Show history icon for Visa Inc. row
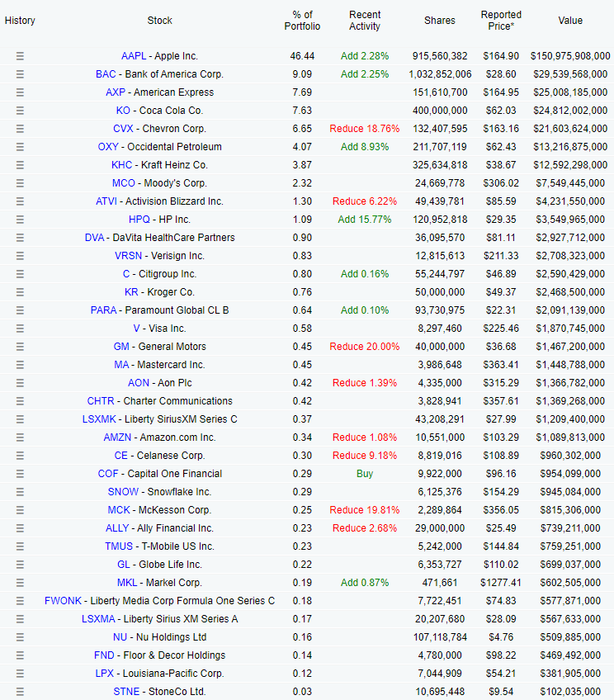 [20, 329]
